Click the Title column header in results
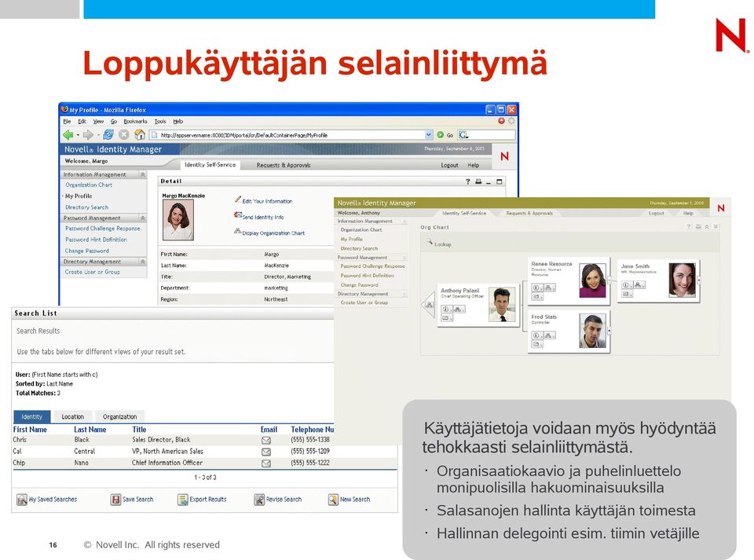 (139, 430)
